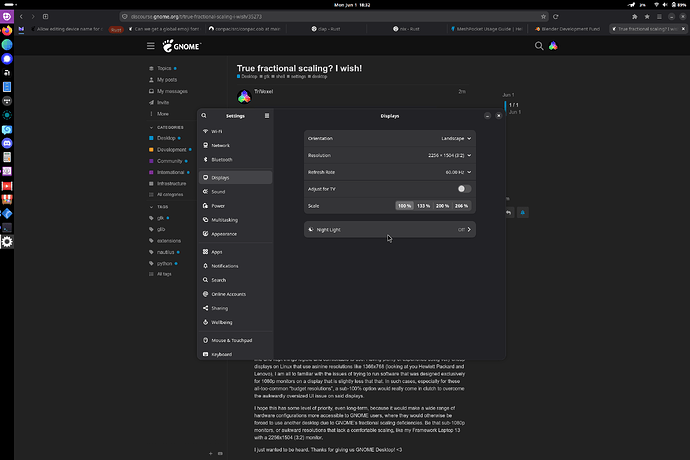Open the Search settings row

pyautogui.click(x=235, y=280)
